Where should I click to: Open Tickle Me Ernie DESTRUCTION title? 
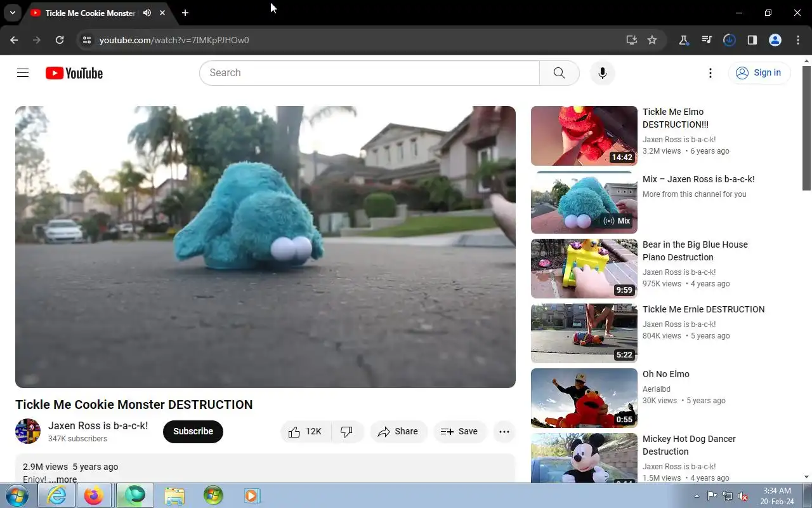(x=704, y=309)
